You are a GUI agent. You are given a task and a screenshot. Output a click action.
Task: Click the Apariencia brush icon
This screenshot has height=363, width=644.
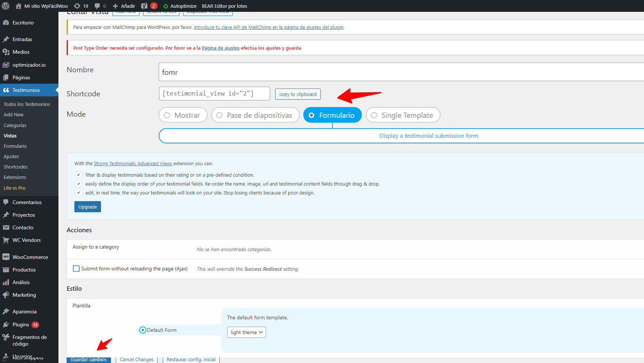click(x=6, y=312)
